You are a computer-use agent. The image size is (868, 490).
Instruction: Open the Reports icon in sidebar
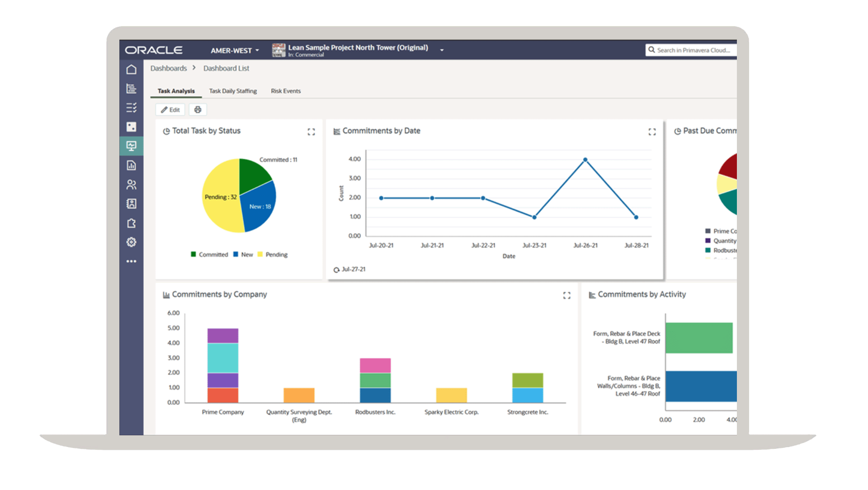coord(131,165)
